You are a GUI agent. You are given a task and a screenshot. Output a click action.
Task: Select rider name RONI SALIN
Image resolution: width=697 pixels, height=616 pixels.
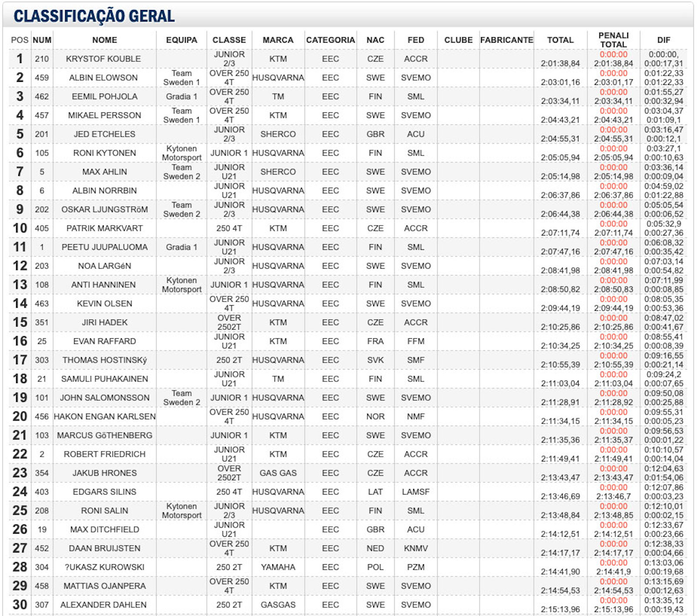pyautogui.click(x=105, y=511)
